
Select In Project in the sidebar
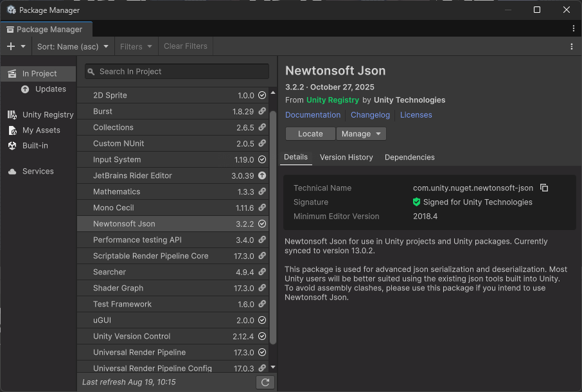39,73
